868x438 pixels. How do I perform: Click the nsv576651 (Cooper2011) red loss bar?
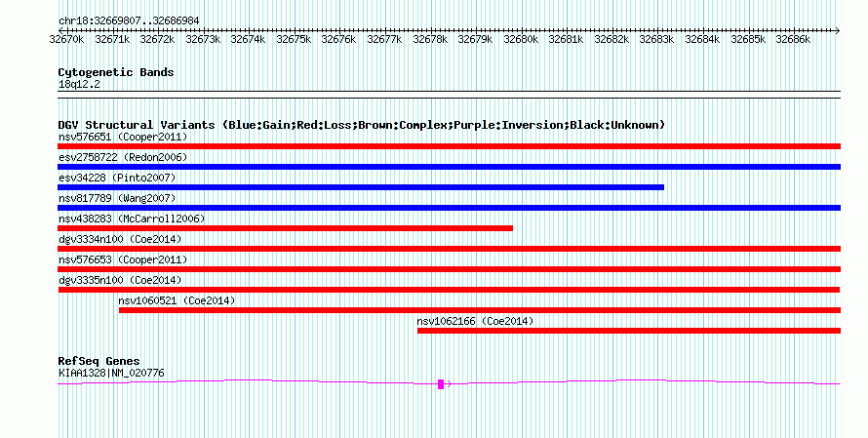(x=449, y=146)
